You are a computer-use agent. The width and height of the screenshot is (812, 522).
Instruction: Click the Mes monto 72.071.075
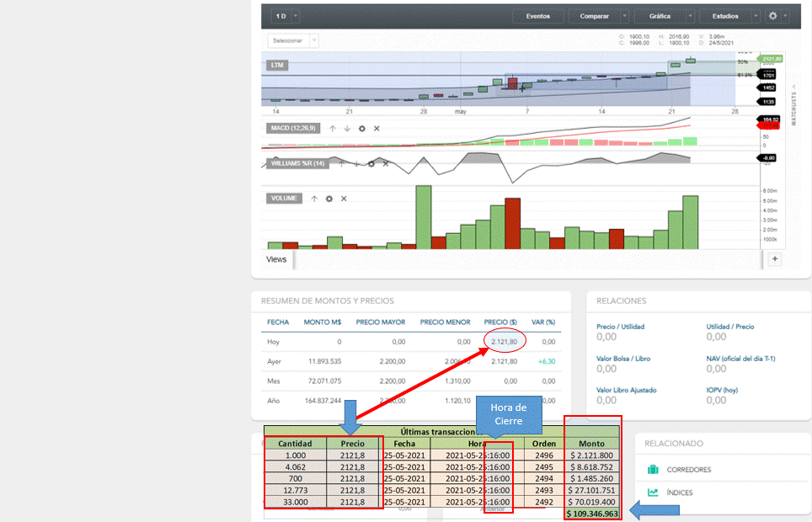pos(324,381)
